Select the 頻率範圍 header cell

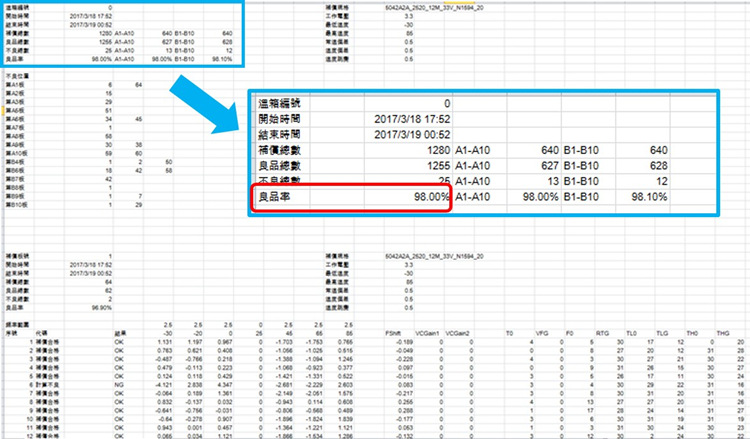tap(17, 325)
